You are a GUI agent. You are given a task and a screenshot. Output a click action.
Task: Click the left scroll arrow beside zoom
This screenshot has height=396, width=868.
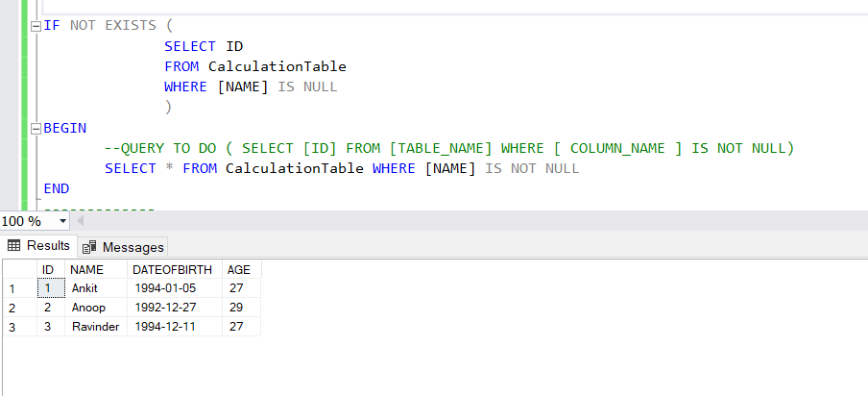pos(80,221)
